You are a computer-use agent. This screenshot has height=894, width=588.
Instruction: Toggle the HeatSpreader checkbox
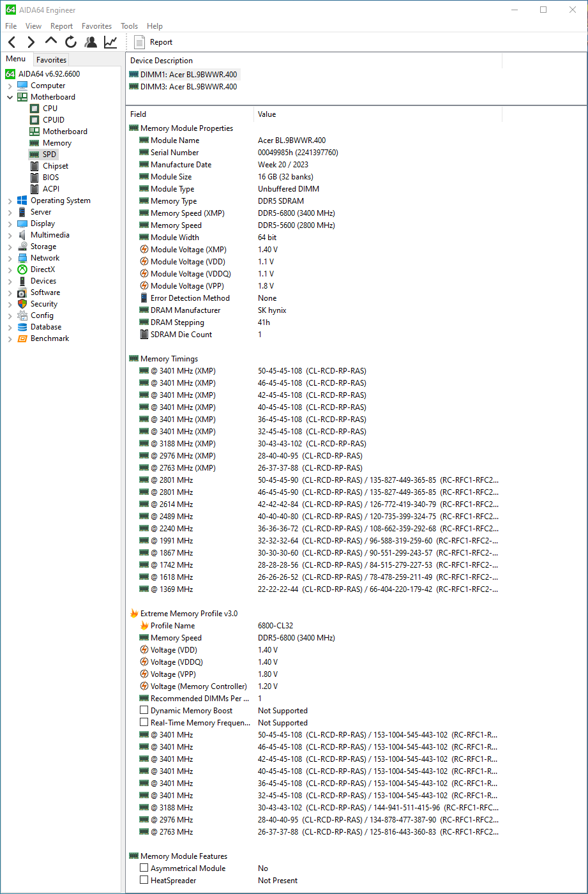144,881
